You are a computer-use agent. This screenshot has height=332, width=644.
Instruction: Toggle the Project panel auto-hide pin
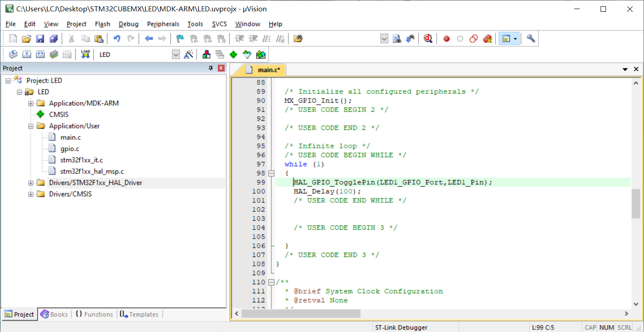[x=211, y=68]
